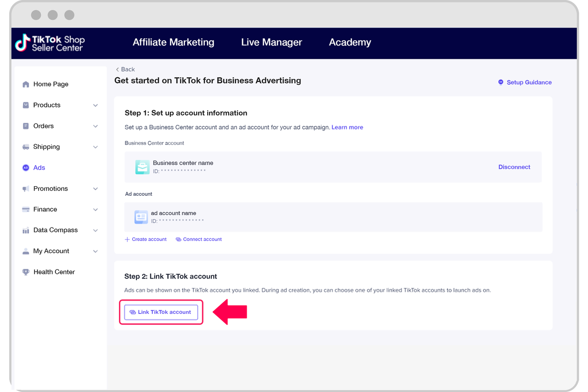588x392 pixels.
Task: Click the Ads sidebar icon
Action: 26,168
